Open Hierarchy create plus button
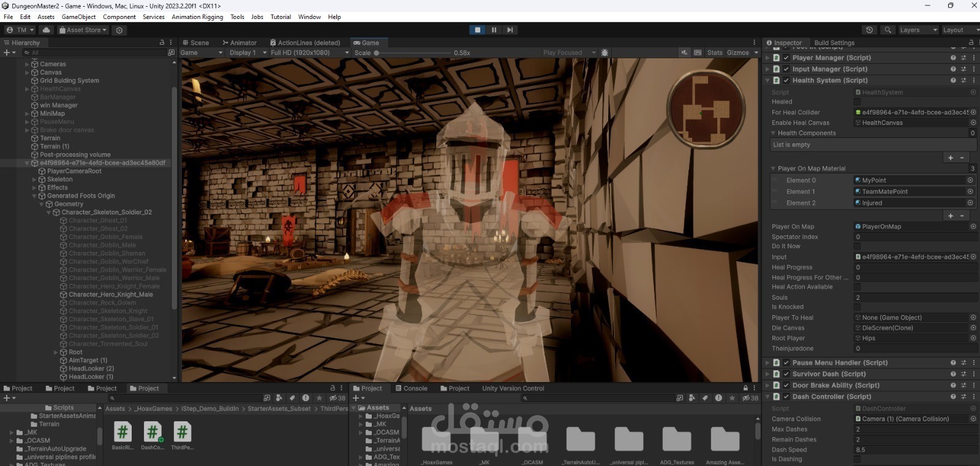The image size is (980, 466). point(7,53)
